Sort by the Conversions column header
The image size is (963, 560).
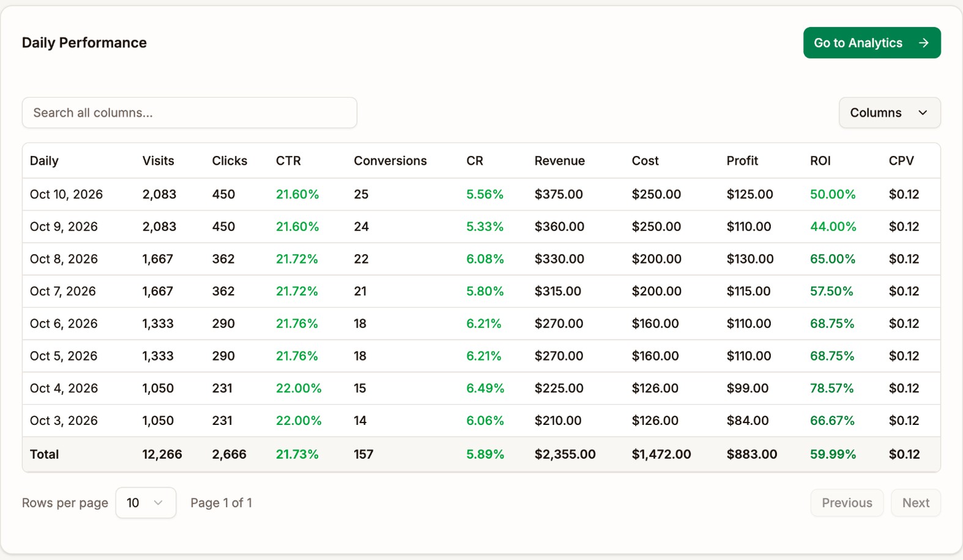click(390, 161)
